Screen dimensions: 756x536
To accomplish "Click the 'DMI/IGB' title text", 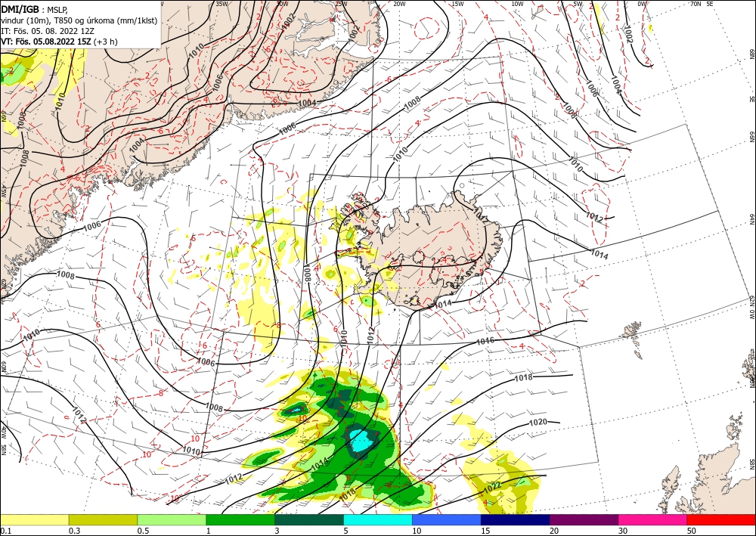I will pos(20,9).
